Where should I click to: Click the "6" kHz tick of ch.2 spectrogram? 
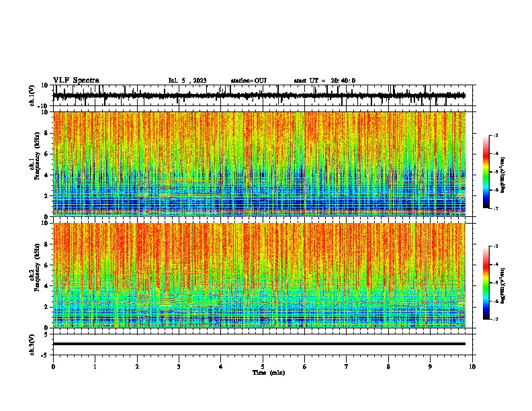tap(46, 265)
